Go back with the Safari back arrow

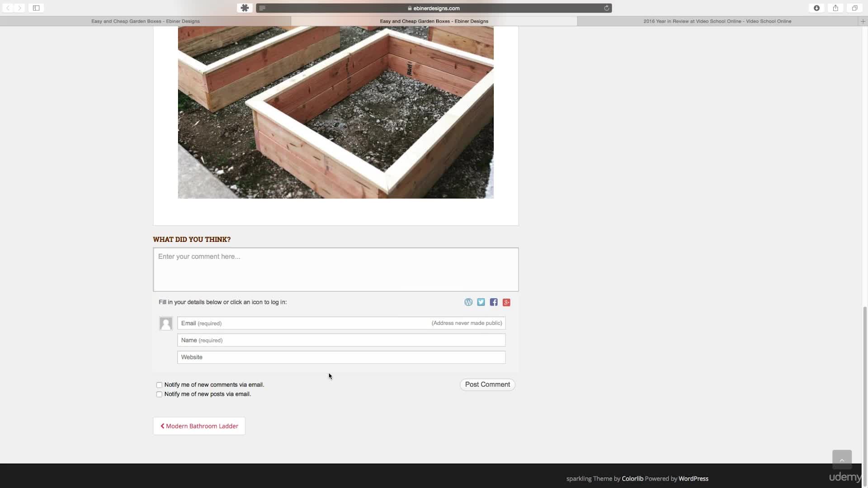tap(8, 8)
